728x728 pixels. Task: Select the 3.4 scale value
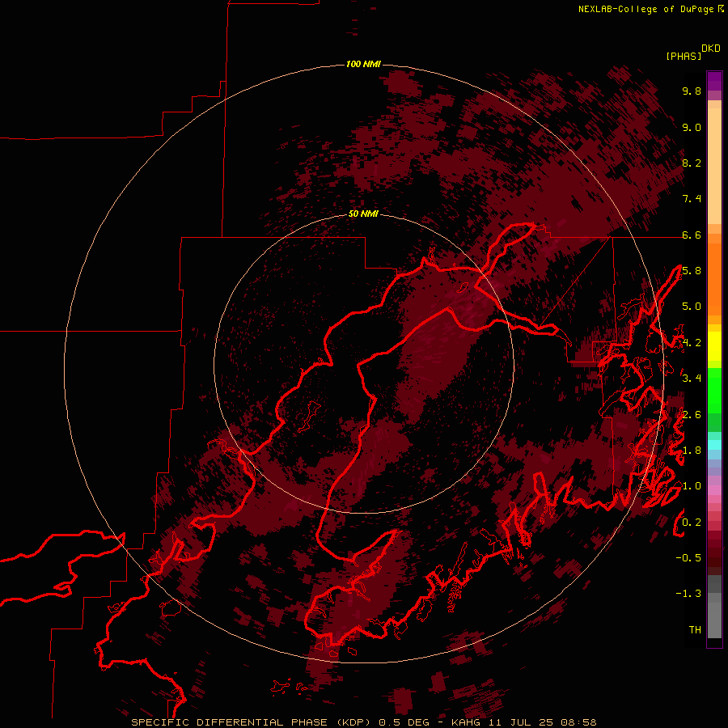point(692,379)
